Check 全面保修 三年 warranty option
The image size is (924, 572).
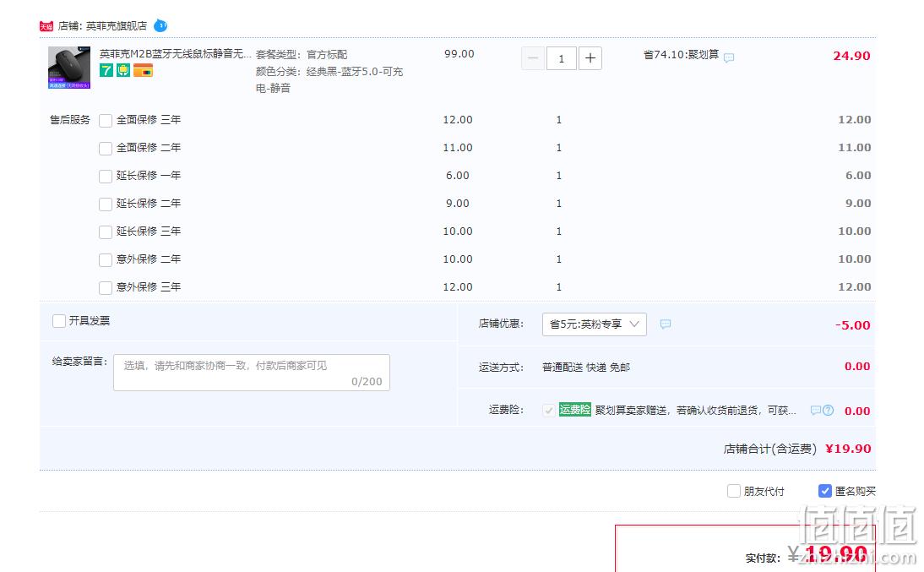click(x=106, y=121)
